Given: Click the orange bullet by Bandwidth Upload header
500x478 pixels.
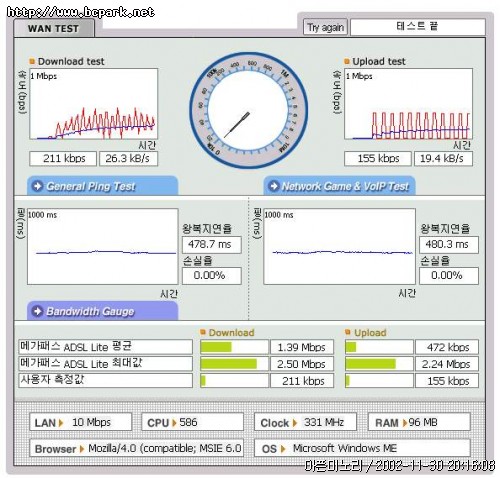Looking at the screenshot, I should pyautogui.click(x=348, y=332).
